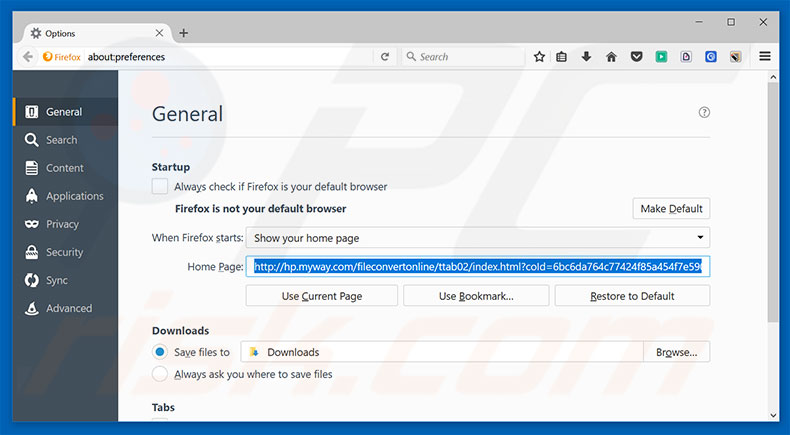
Task: Open Applications preferences section
Action: pyautogui.click(x=65, y=196)
